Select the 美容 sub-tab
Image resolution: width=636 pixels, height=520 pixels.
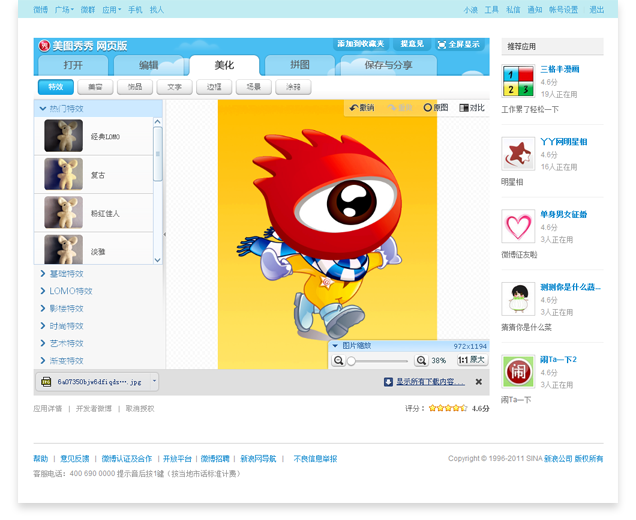[95, 87]
